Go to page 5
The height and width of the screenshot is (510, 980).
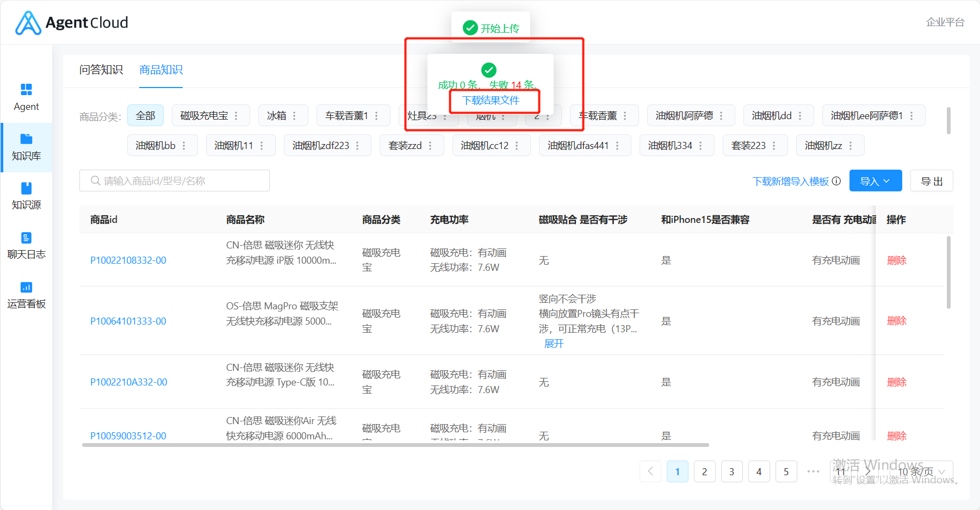tap(786, 471)
